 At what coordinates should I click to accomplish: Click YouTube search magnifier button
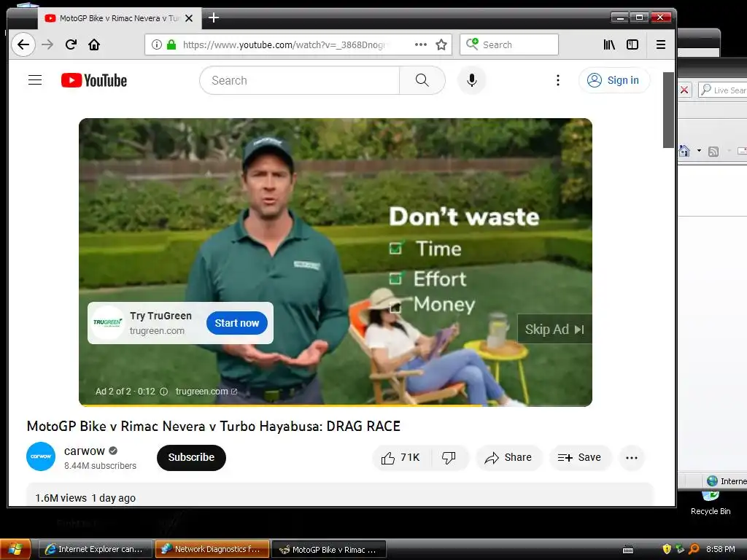pos(422,80)
